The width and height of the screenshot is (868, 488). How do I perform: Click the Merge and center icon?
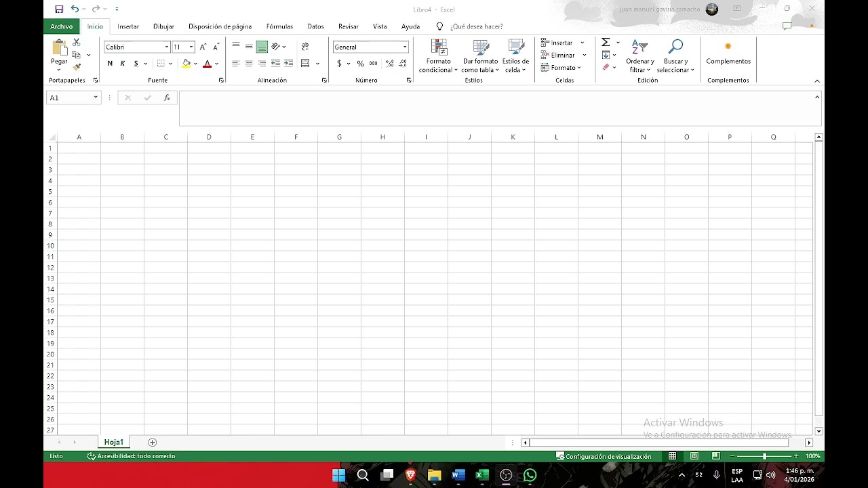click(x=305, y=64)
